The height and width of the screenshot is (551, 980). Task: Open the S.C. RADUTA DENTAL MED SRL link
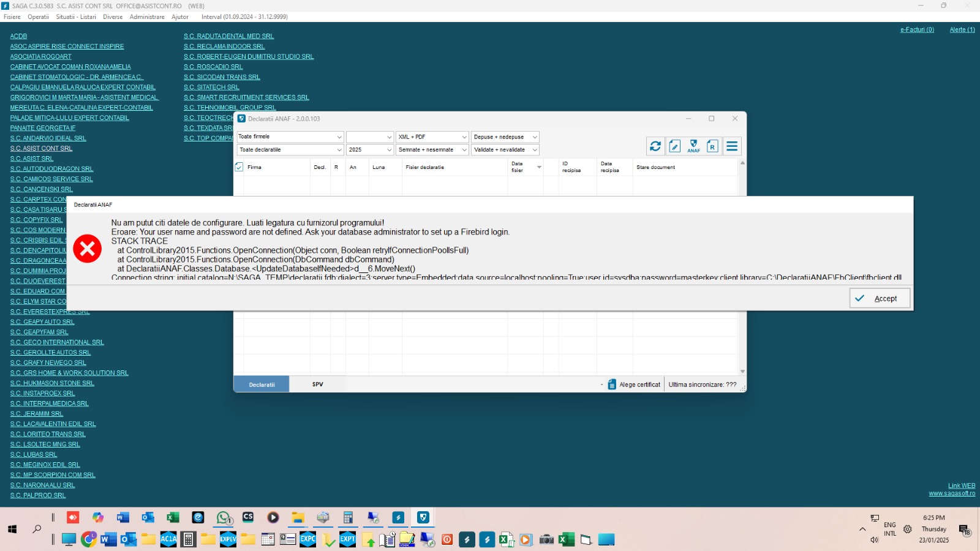pyautogui.click(x=229, y=37)
